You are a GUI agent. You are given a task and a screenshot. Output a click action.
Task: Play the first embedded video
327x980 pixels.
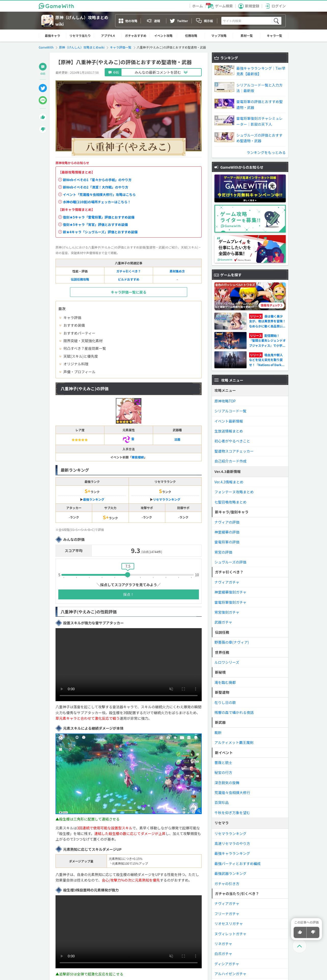tap(62, 689)
